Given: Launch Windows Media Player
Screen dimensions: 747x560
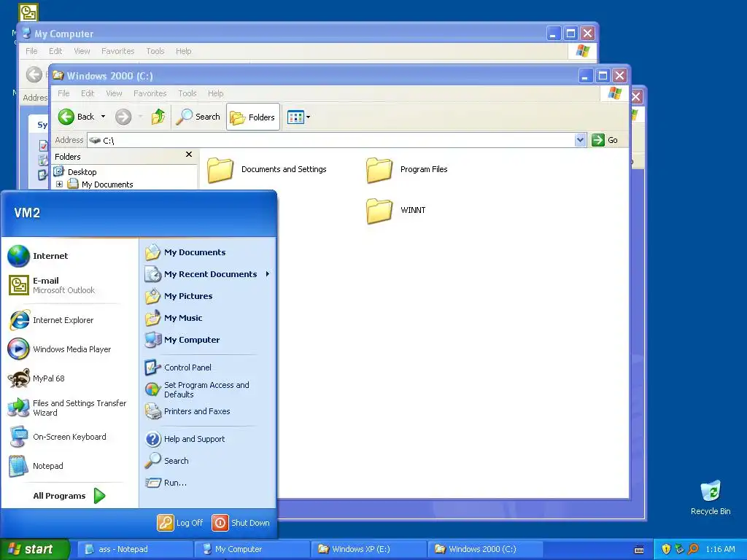Looking at the screenshot, I should (60, 349).
